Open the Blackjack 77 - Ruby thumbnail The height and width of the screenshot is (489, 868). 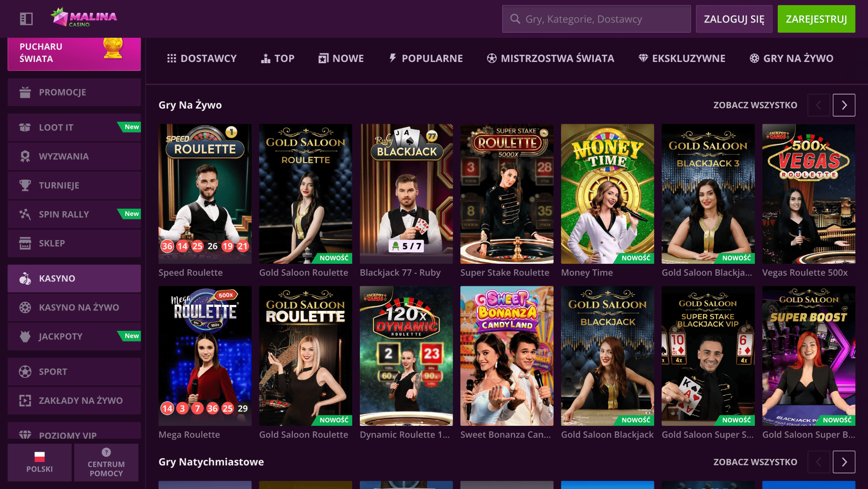coord(406,194)
